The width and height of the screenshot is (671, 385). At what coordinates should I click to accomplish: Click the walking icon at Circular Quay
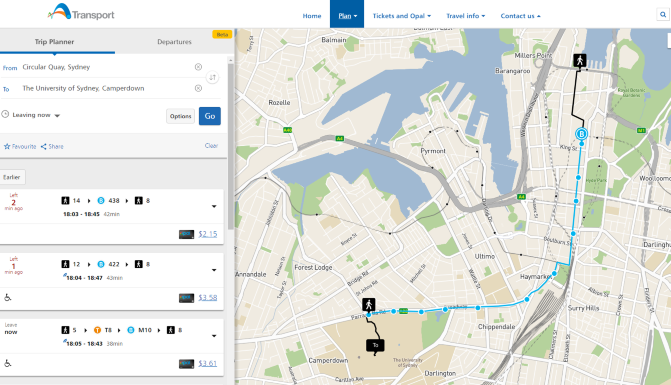[x=580, y=60]
